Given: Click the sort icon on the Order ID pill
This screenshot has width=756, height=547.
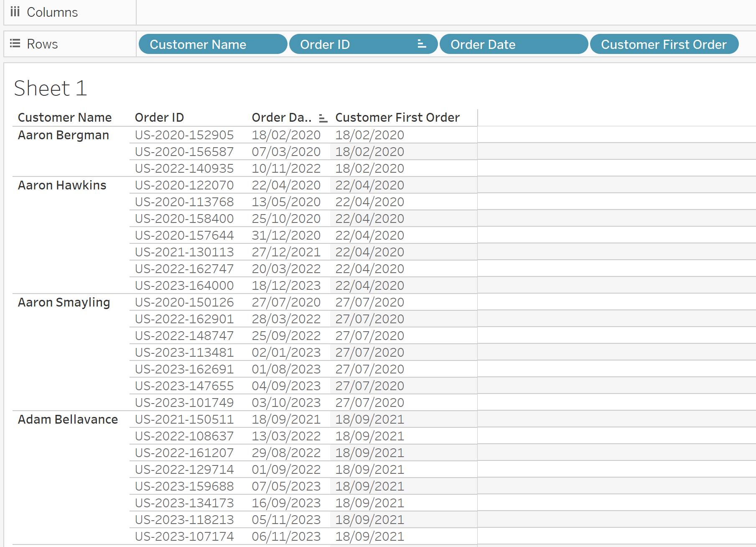Looking at the screenshot, I should coord(421,44).
